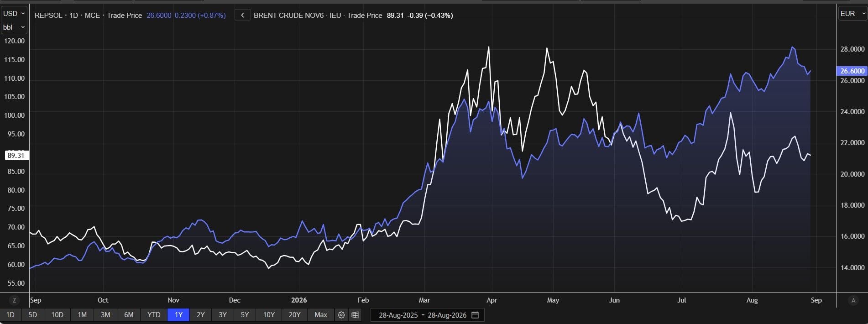Click the 28-Aug-2026 end date

(x=447, y=315)
